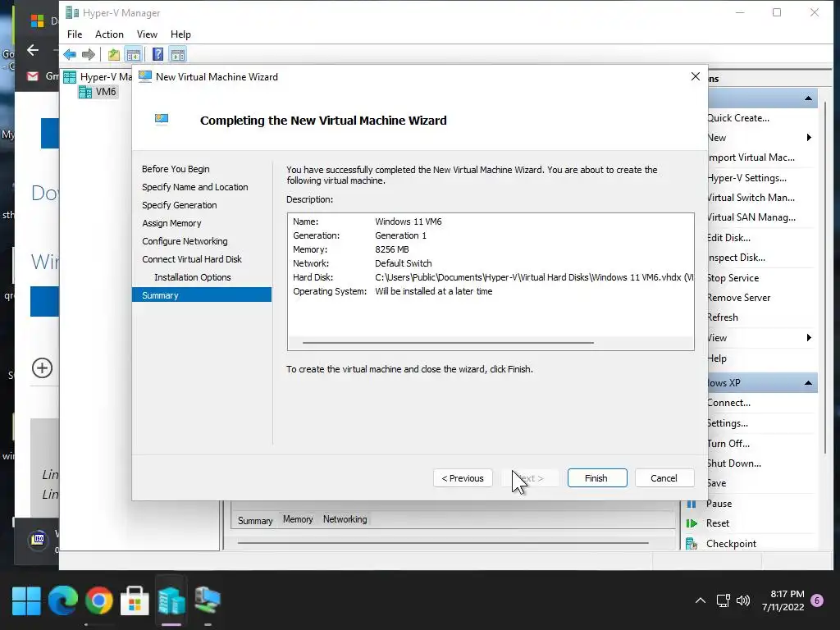The image size is (840, 630).
Task: Close the New Virtual Machine Wizard dialog
Action: point(696,76)
